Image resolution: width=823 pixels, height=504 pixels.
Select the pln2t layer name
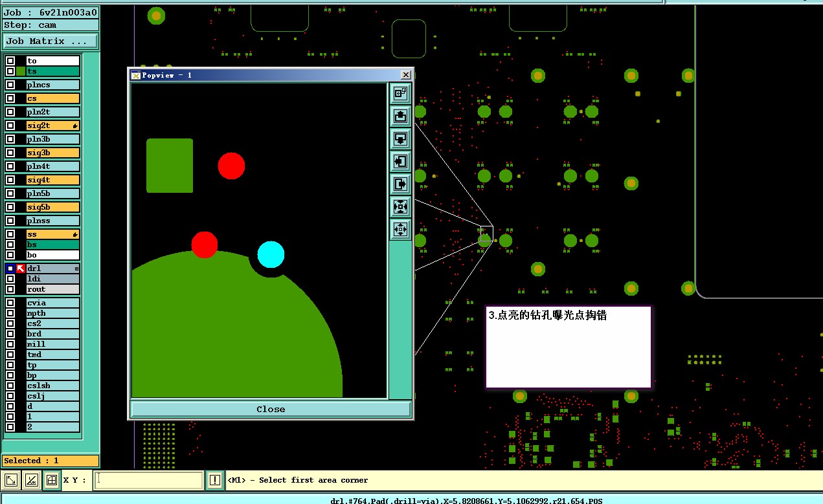(x=53, y=112)
